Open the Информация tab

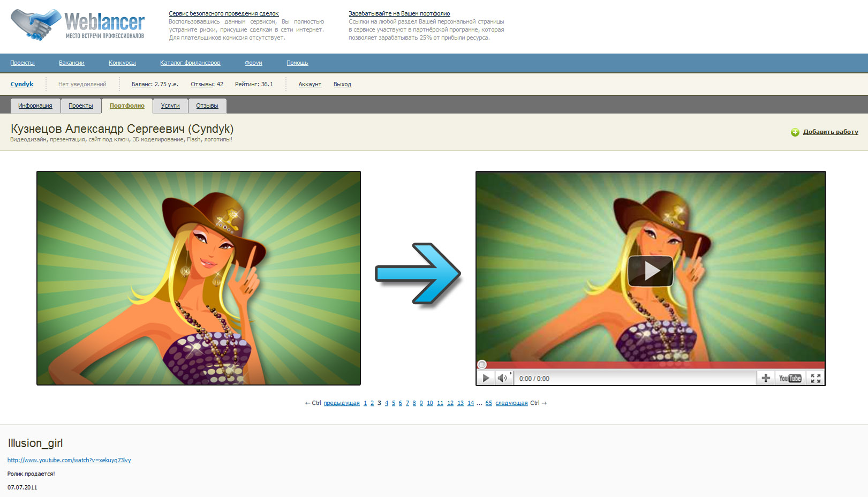35,106
